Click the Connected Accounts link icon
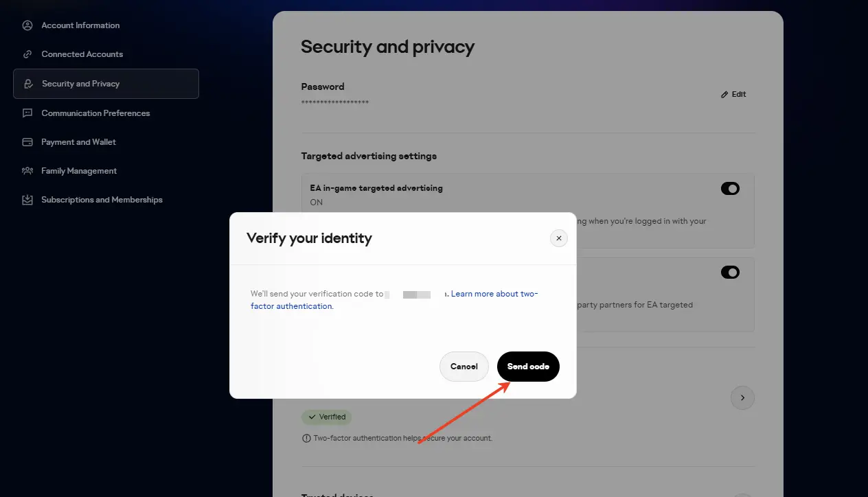The image size is (868, 497). (27, 54)
